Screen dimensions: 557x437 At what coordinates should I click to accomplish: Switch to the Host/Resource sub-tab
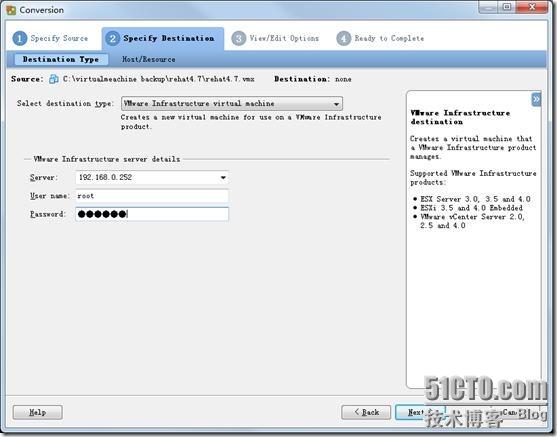[148, 59]
